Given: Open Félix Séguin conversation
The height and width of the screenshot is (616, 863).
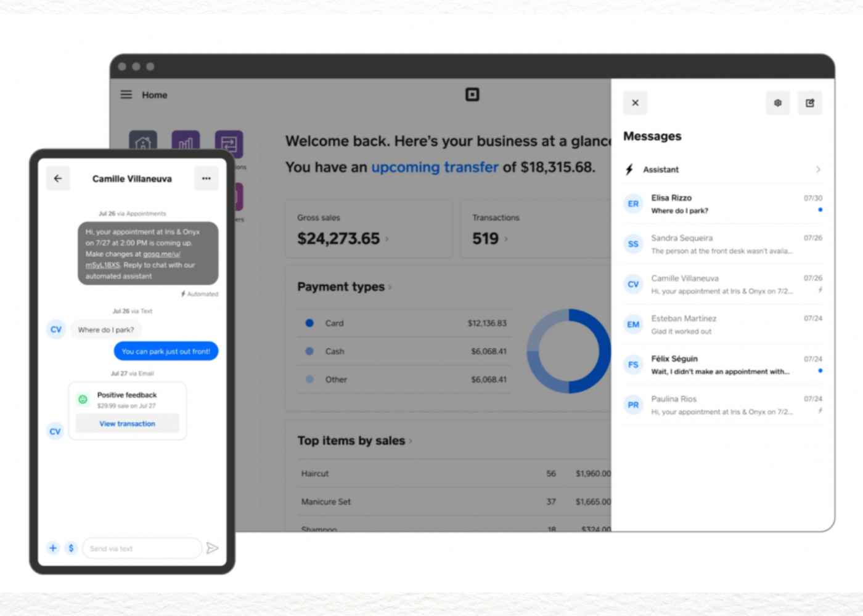Looking at the screenshot, I should [722, 365].
